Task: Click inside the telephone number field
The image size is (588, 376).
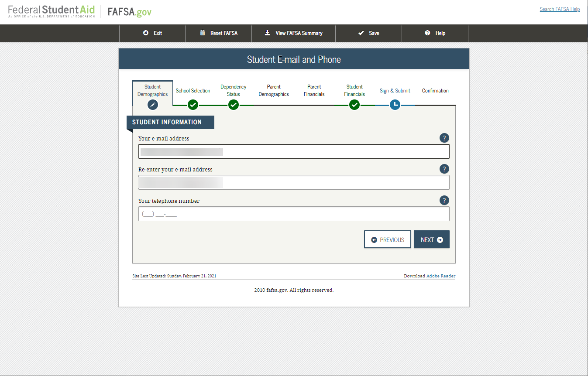Action: (x=293, y=214)
